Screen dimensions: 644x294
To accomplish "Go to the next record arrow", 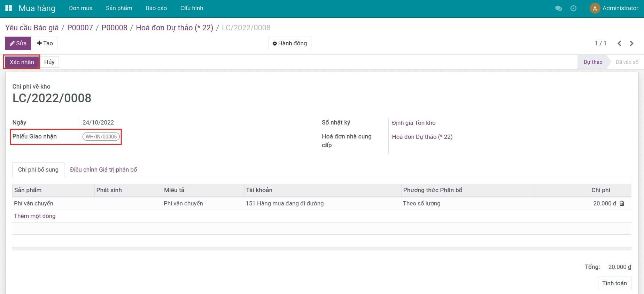I will point(631,43).
